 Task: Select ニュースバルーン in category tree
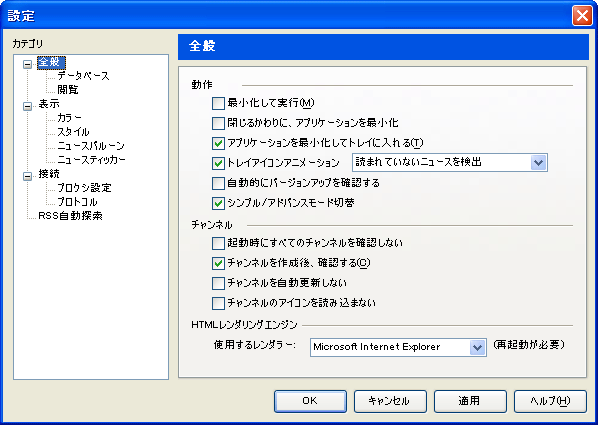pos(91,146)
